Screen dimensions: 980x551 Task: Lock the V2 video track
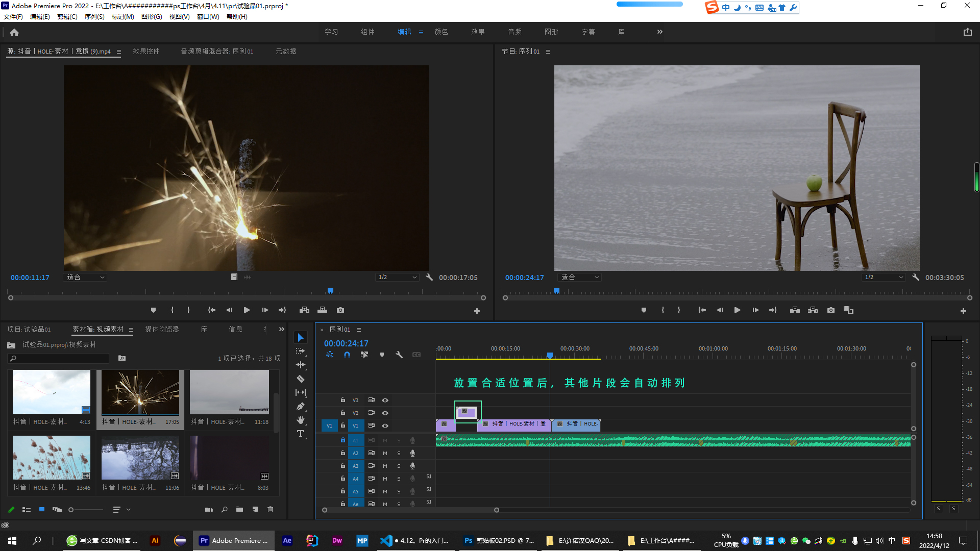pyautogui.click(x=343, y=412)
